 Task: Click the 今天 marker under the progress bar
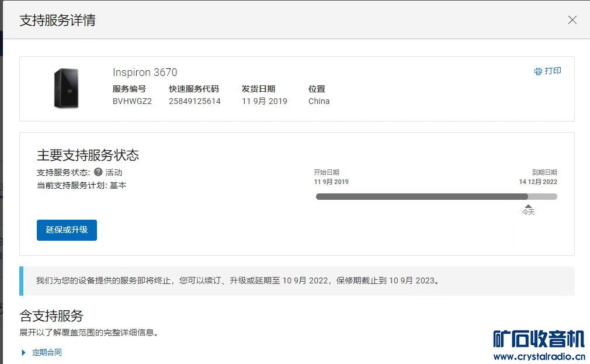click(528, 210)
